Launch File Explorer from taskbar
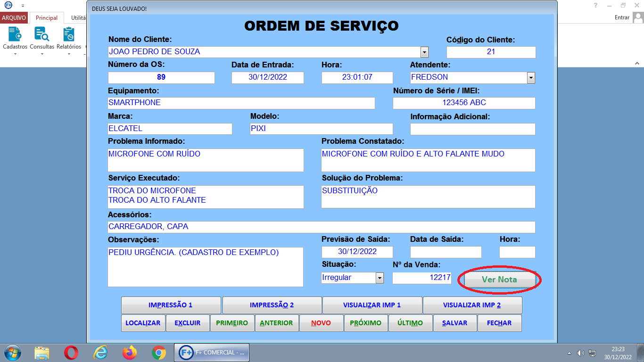644x362 pixels. (x=42, y=353)
